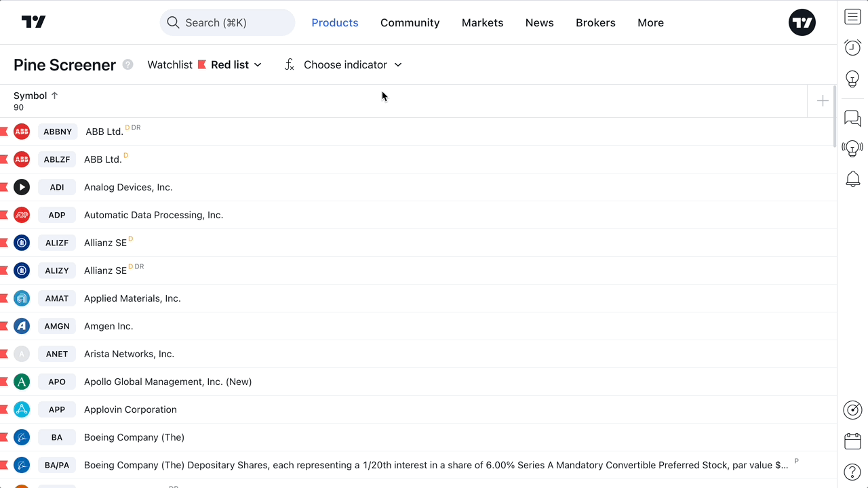The width and height of the screenshot is (868, 488).
Task: Click the ABBNY ticker badge
Action: tap(58, 131)
